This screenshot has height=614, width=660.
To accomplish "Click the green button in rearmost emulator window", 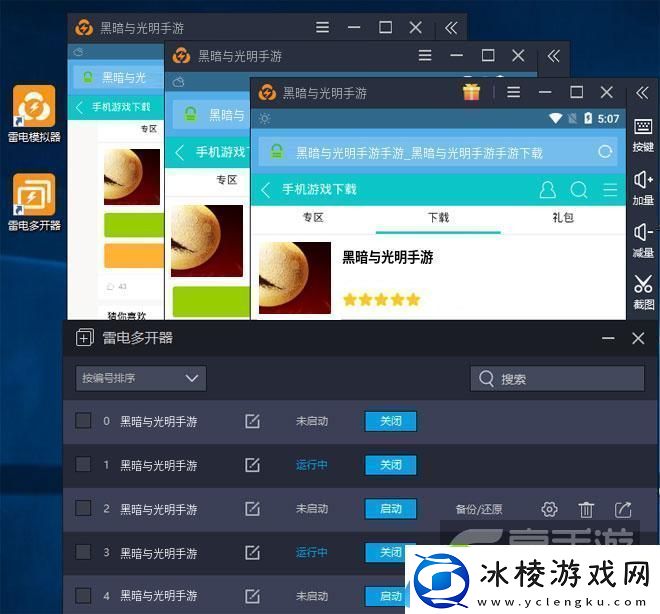I will (x=133, y=225).
